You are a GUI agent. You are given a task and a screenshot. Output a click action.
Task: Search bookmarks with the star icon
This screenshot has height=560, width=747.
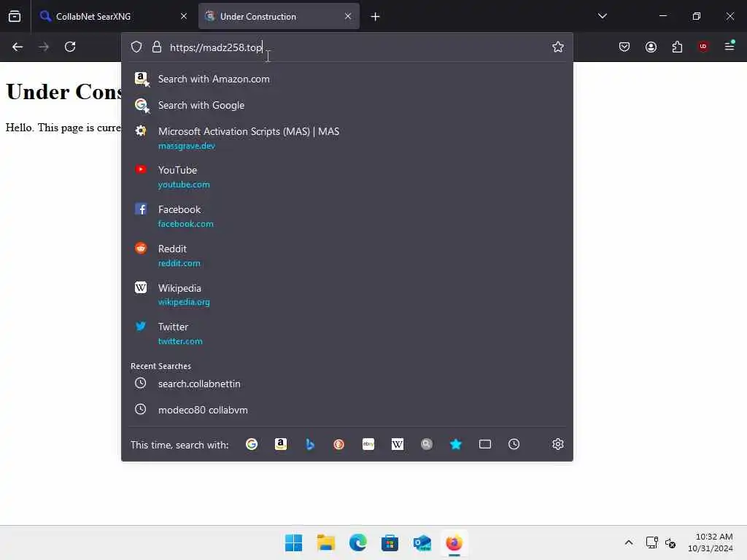pyautogui.click(x=456, y=444)
